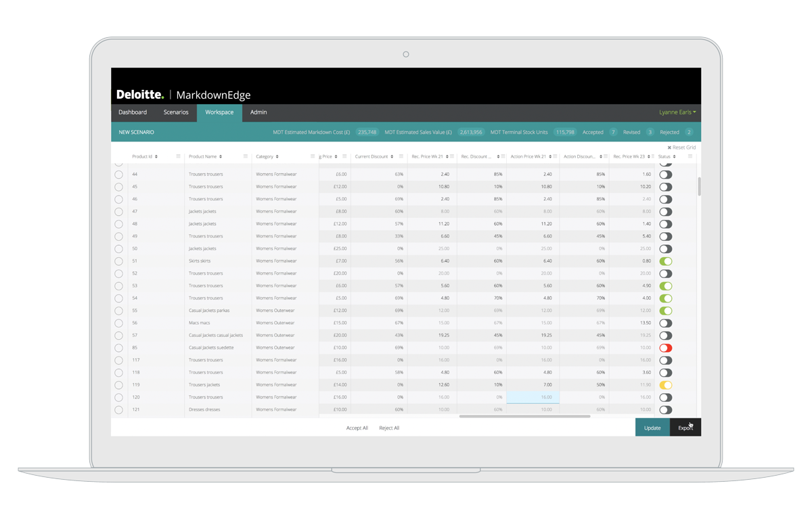The height and width of the screenshot is (519, 812).
Task: Select row radio for product 45
Action: [x=118, y=187]
